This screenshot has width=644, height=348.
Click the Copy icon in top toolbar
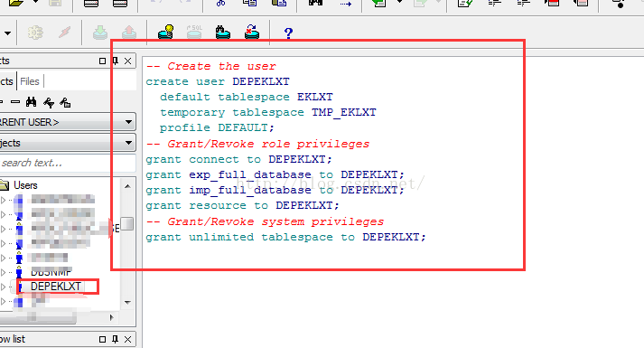pyautogui.click(x=249, y=3)
